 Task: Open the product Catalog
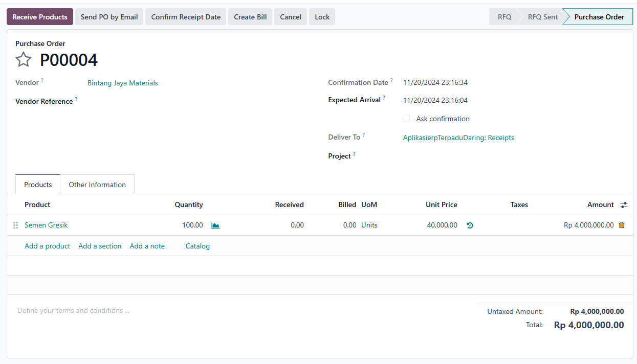tap(197, 246)
